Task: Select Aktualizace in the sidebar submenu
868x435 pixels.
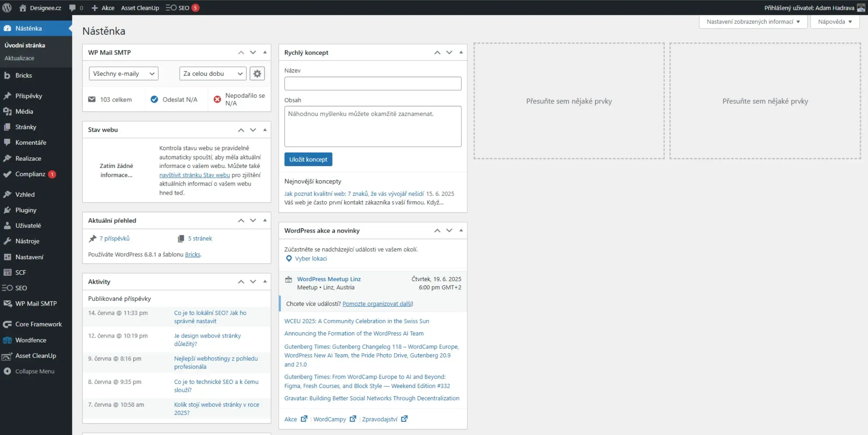Action: 19,58
